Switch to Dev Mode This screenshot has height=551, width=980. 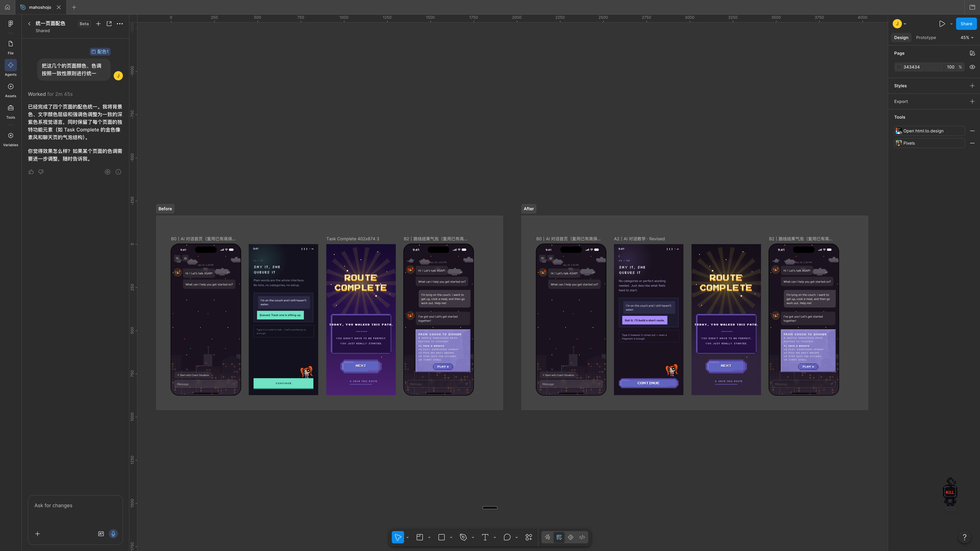click(x=582, y=537)
